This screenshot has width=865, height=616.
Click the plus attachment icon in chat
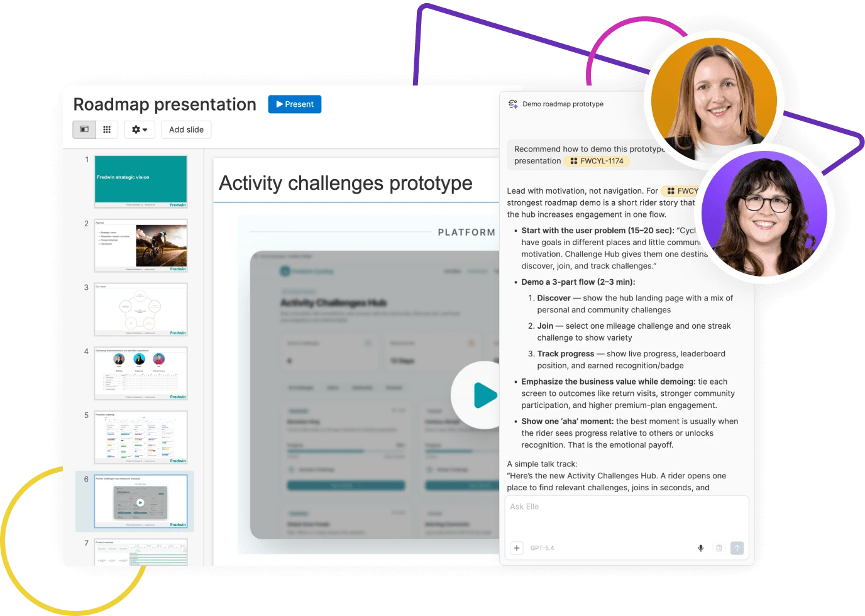(517, 548)
